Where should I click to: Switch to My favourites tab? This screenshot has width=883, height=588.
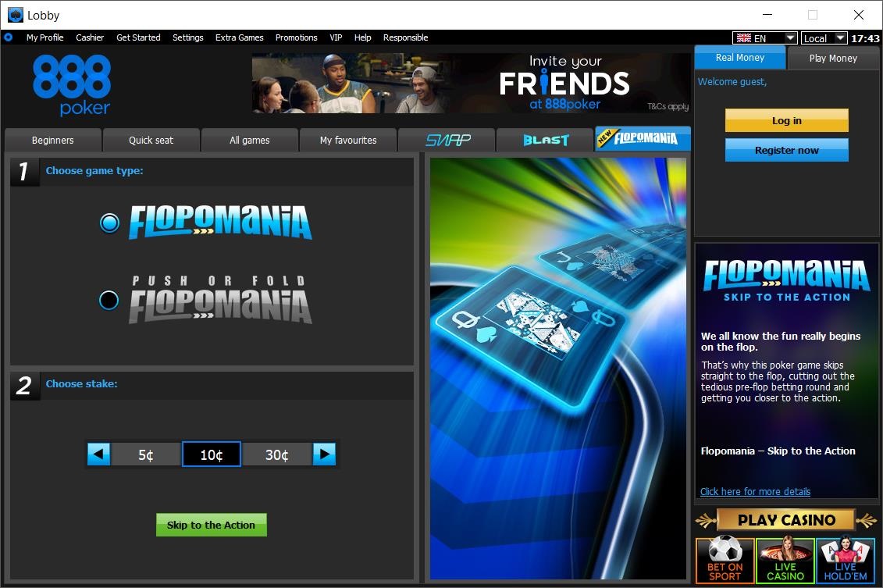tap(348, 141)
